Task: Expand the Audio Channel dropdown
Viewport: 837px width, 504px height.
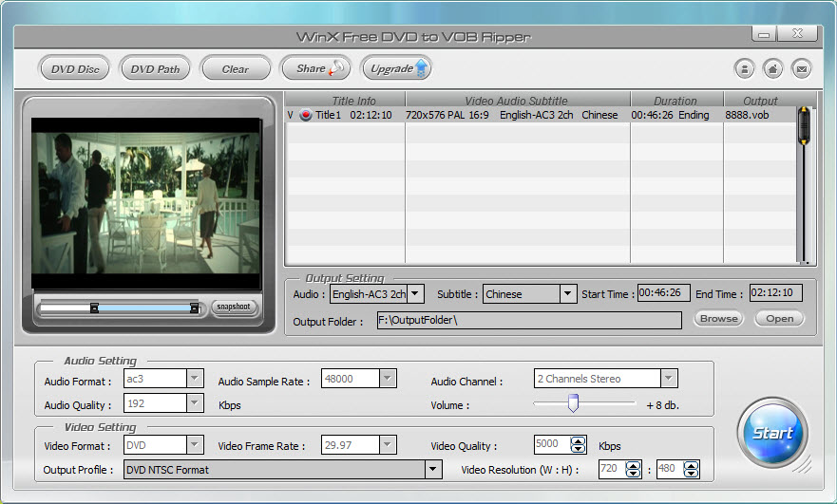Action: pyautogui.click(x=668, y=379)
